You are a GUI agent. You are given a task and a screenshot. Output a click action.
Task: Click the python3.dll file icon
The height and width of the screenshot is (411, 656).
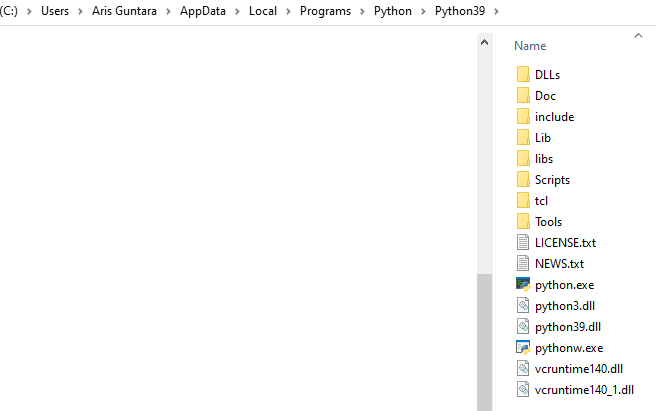pyautogui.click(x=523, y=306)
